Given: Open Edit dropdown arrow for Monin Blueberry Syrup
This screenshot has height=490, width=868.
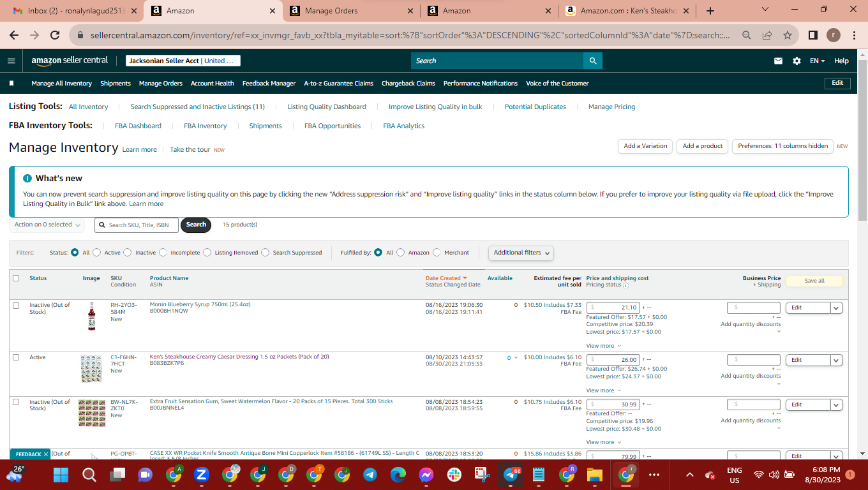Looking at the screenshot, I should [x=836, y=308].
